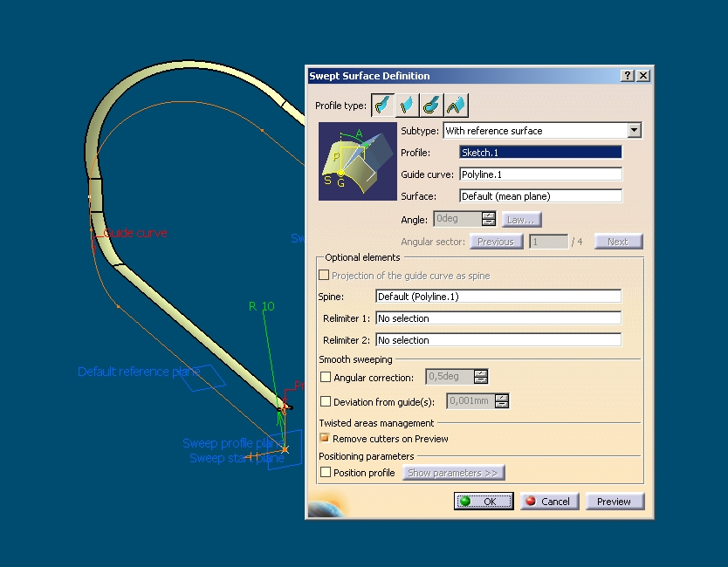The height and width of the screenshot is (567, 728).
Task: Click the Relimiter 1 selection field
Action: click(x=498, y=318)
